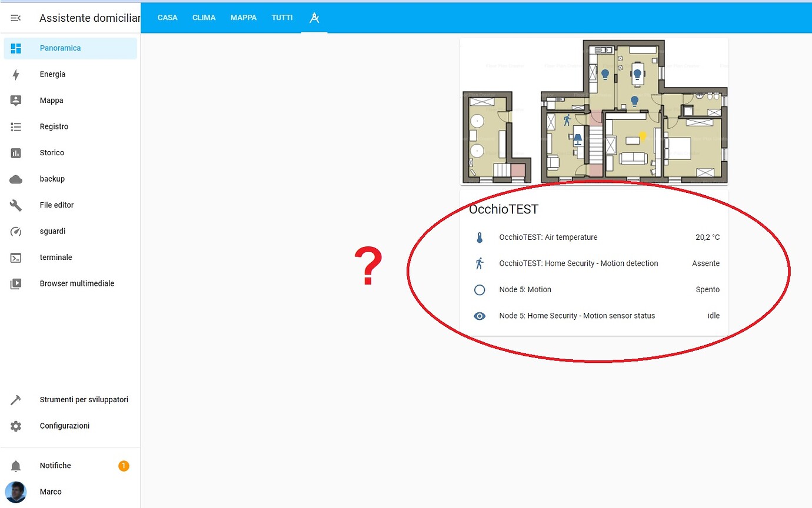The height and width of the screenshot is (508, 812).
Task: Open Energia using the lightning bolt icon
Action: click(16, 74)
